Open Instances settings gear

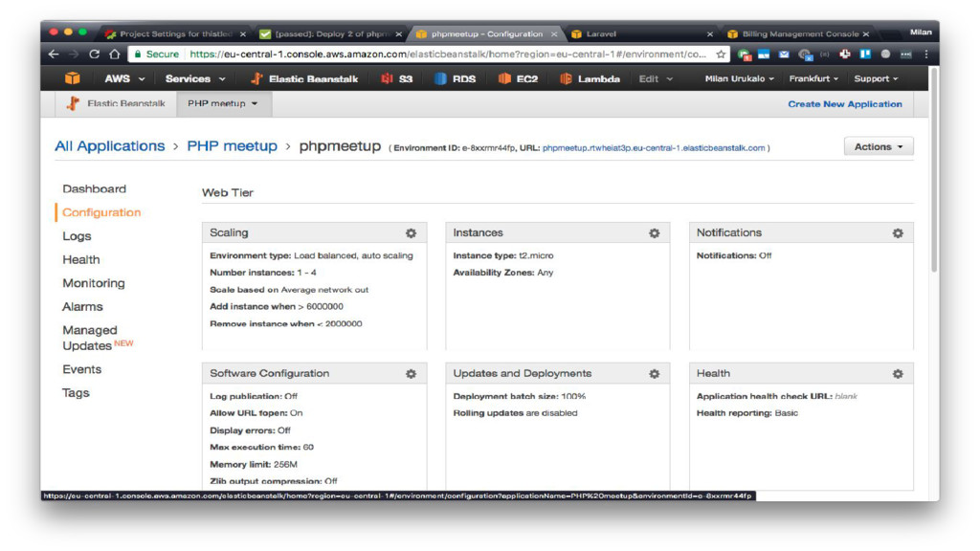654,233
